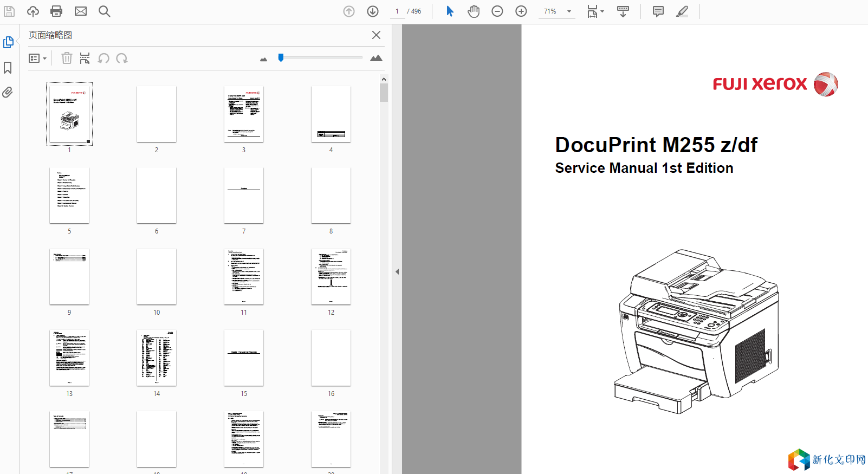
Task: Click the email envelope icon
Action: click(81, 11)
